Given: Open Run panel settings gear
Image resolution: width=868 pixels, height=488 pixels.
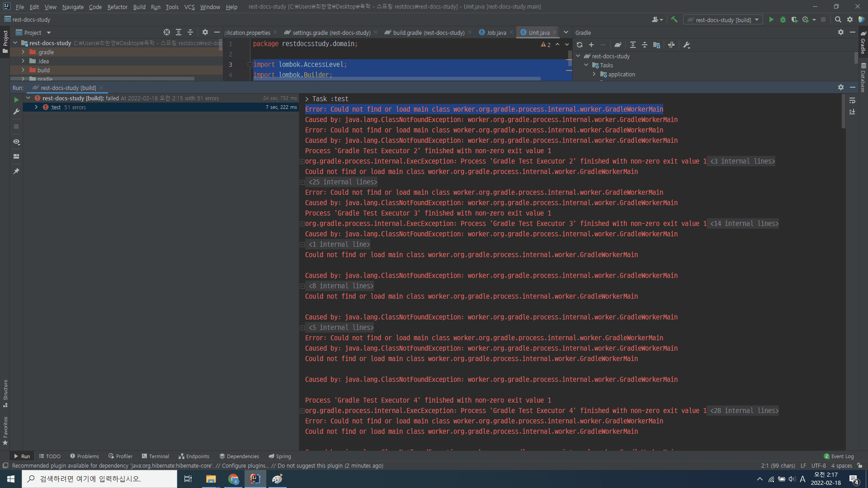Looking at the screenshot, I should [841, 87].
